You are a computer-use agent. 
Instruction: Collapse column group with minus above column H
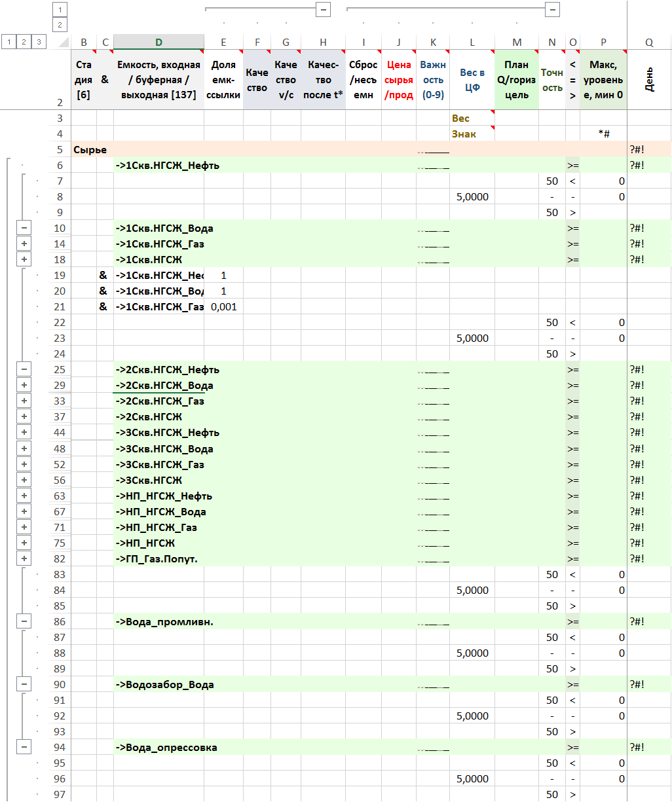322,10
